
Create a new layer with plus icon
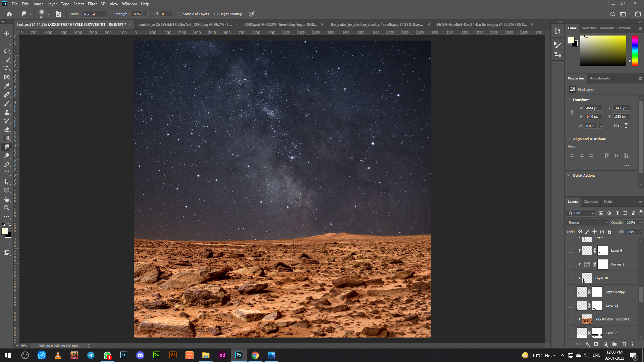pyautogui.click(x=624, y=344)
